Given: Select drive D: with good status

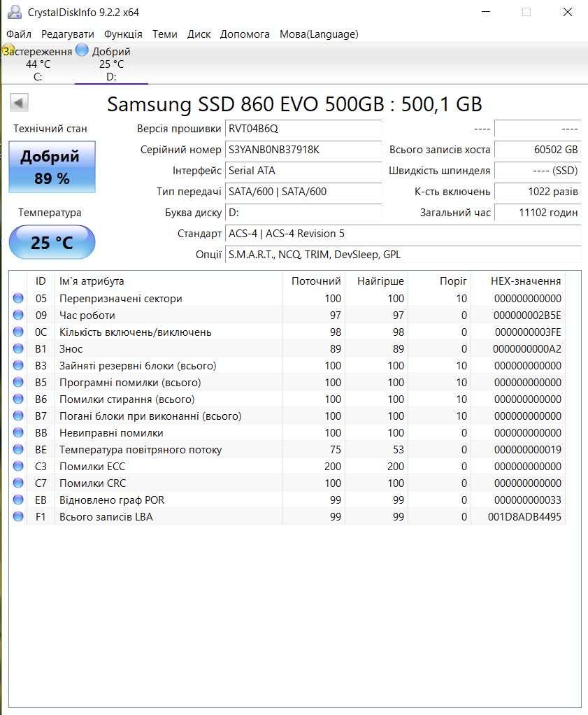Looking at the screenshot, I should tap(111, 64).
